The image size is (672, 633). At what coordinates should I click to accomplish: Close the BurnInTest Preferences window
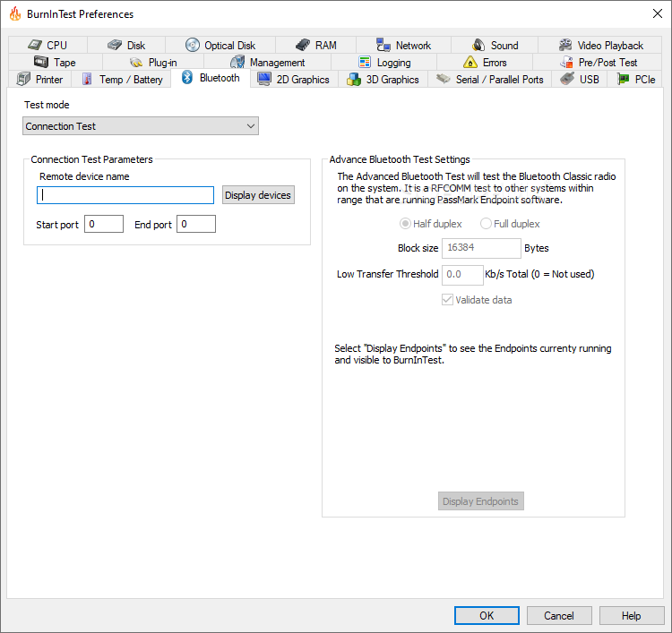(657, 13)
